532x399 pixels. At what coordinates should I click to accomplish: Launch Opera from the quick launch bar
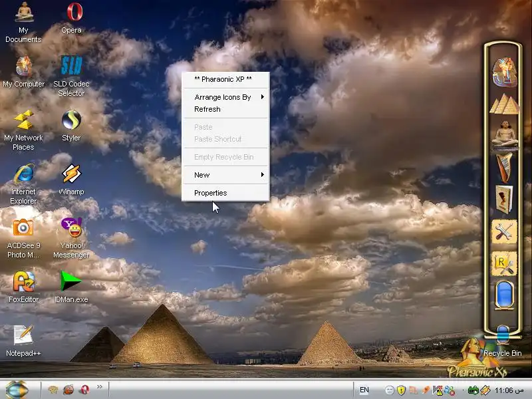[84, 390]
